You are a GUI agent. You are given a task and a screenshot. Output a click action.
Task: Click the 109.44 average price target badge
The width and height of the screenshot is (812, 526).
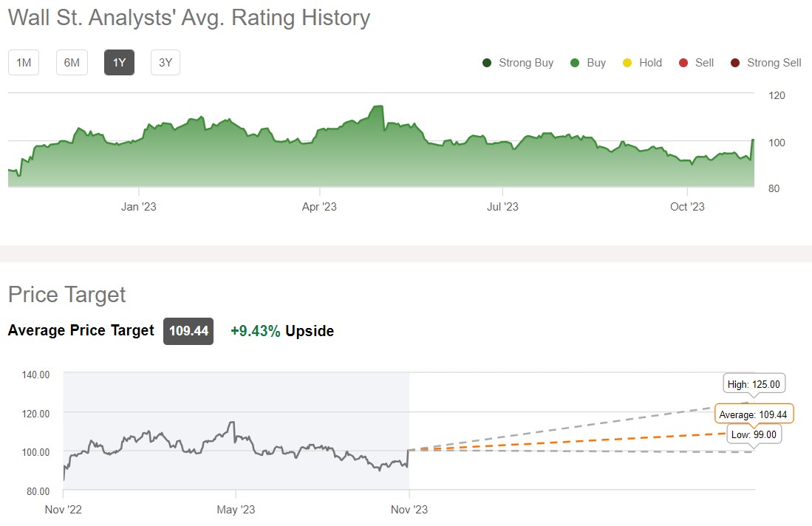[x=188, y=331]
